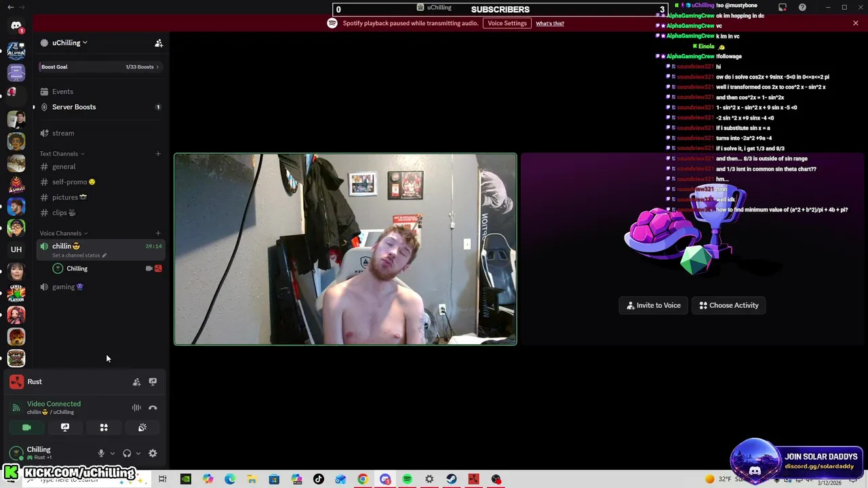
Task: Open the Discord help icon
Action: [x=802, y=7]
